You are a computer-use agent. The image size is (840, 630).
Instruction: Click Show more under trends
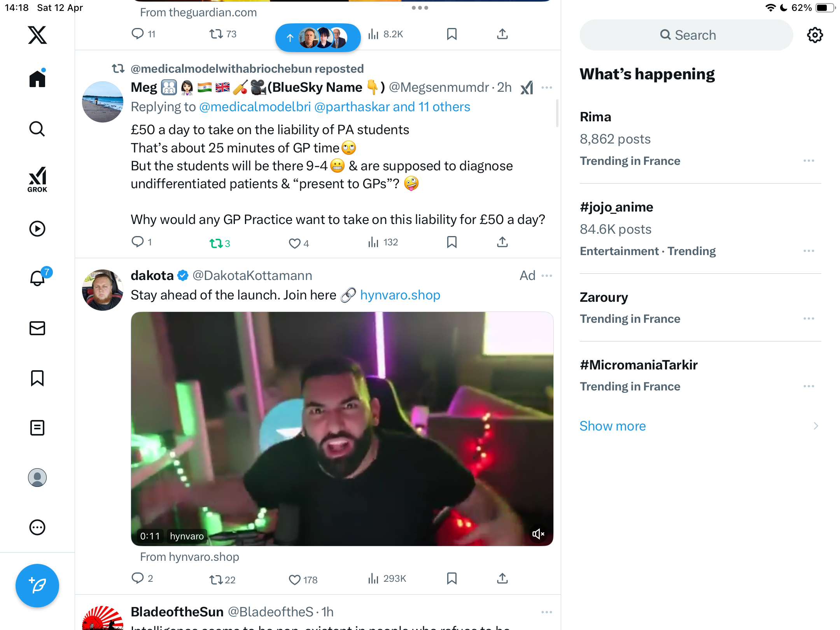tap(612, 426)
